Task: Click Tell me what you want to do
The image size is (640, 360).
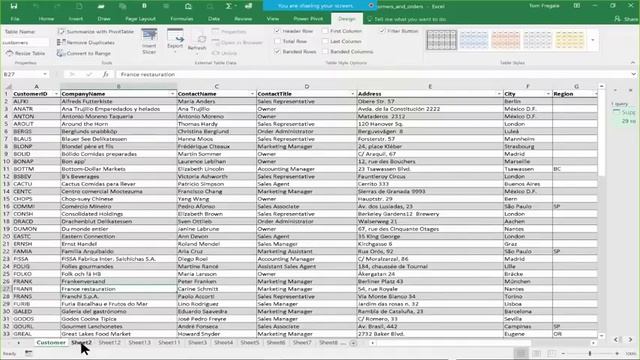Action: (410, 19)
